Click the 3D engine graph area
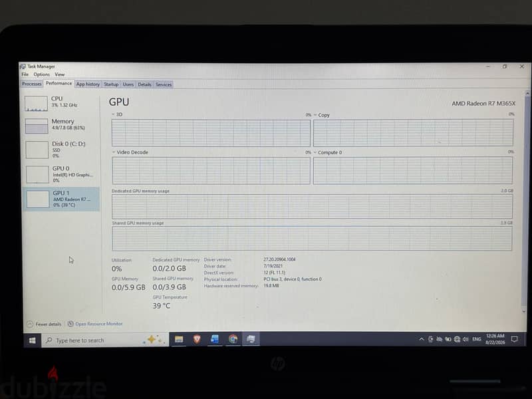The height and width of the screenshot is (399, 532). 211,132
